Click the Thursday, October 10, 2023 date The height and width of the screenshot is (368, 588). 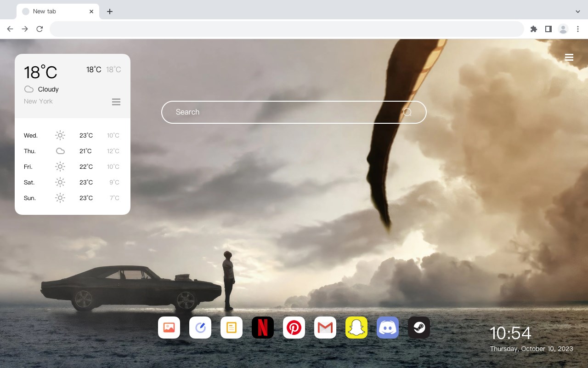[x=531, y=349]
